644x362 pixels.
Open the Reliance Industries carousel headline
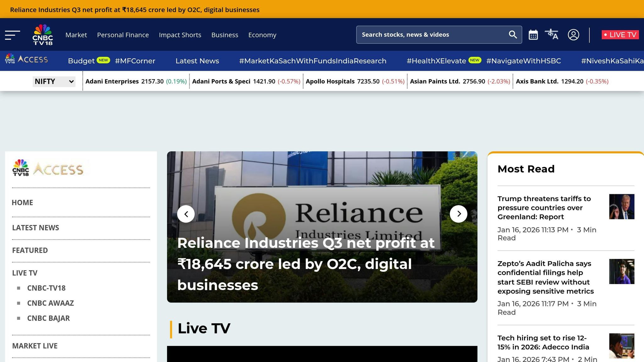pos(306,264)
